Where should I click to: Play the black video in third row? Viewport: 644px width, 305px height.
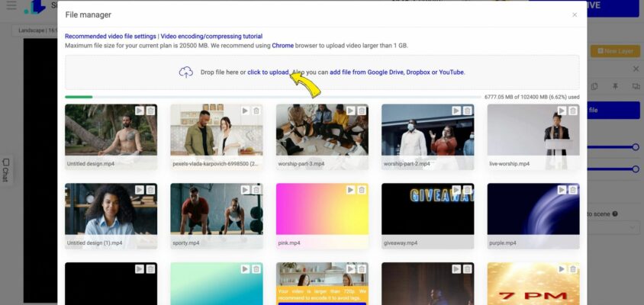140,269
